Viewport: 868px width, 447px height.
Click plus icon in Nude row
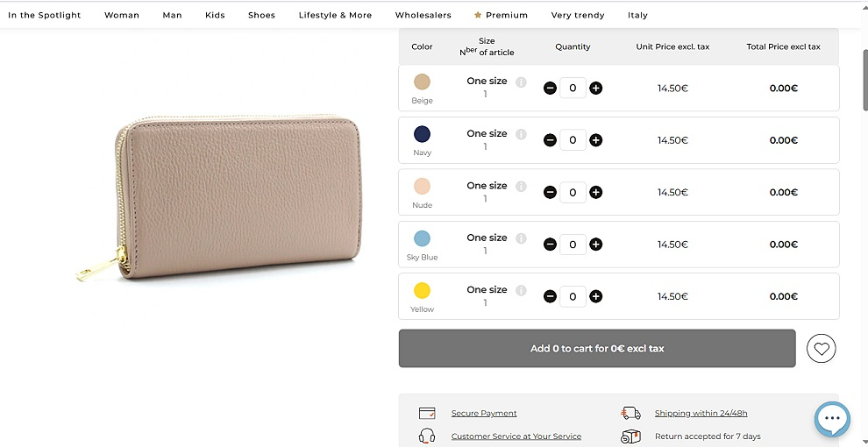(x=595, y=192)
